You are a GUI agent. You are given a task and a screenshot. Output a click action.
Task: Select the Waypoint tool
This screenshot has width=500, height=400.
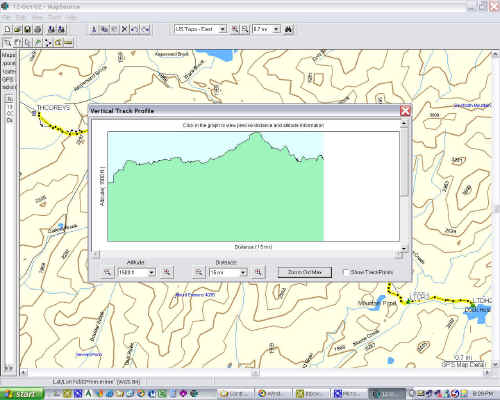tap(38, 43)
